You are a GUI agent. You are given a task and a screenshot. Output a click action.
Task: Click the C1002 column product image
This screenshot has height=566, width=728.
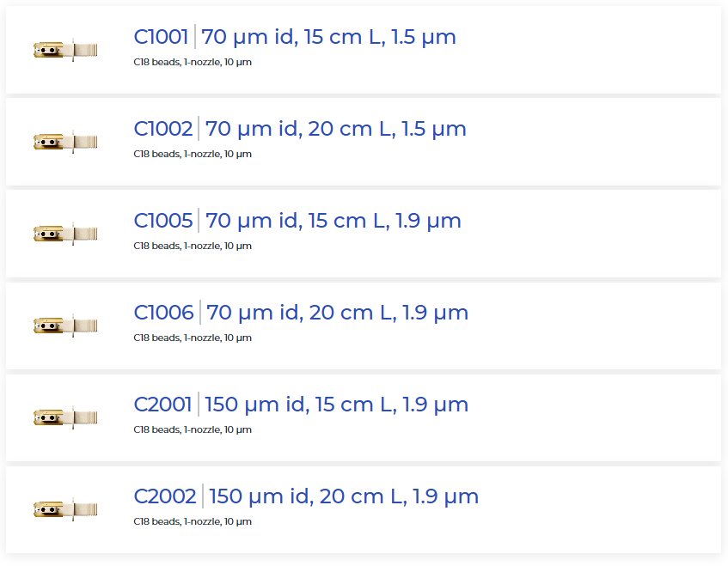[x=65, y=142]
